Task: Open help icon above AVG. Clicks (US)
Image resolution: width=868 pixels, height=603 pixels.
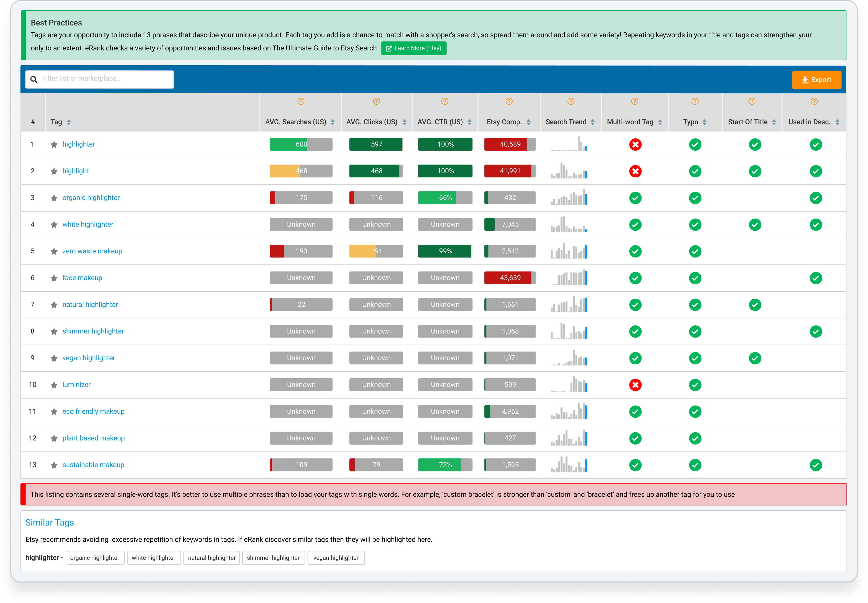Action: (x=376, y=101)
